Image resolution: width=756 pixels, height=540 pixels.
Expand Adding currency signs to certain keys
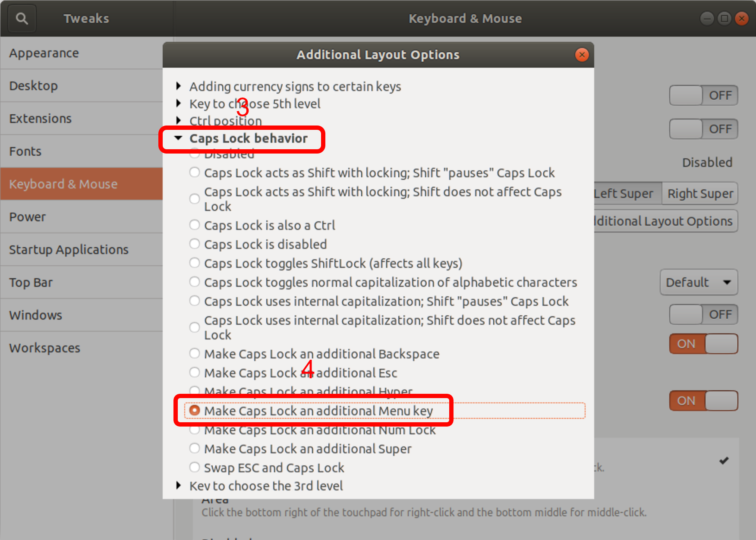click(178, 86)
